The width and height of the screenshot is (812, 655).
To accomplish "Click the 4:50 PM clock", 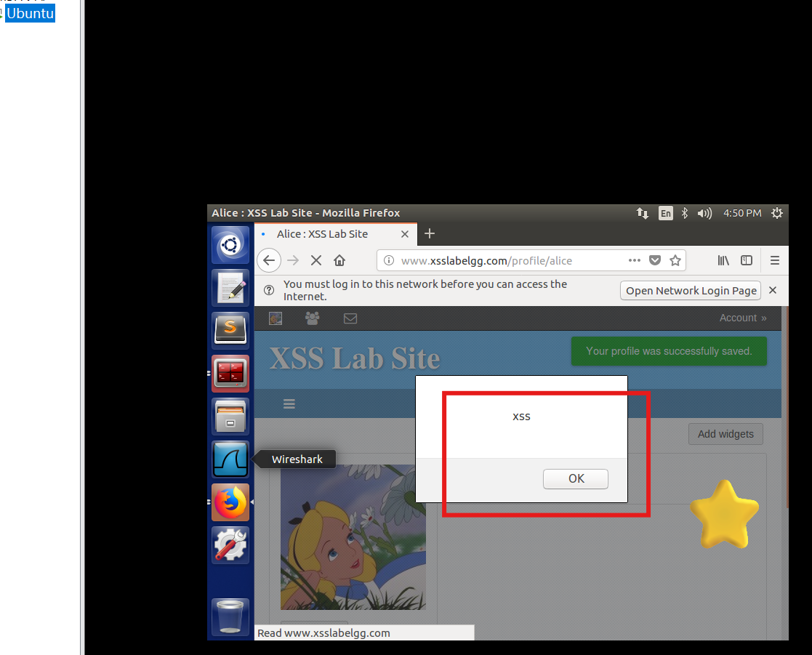I will pos(742,213).
